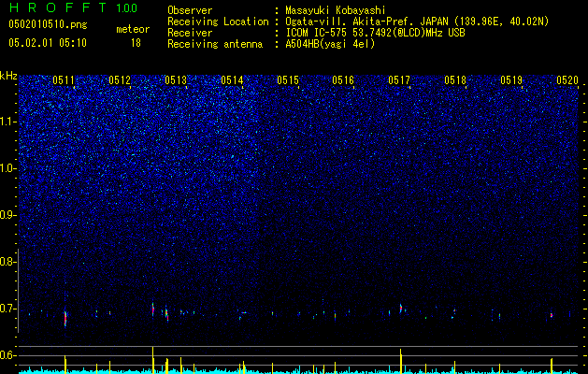
Task: Click the 0517 time marker
Action: (x=399, y=79)
